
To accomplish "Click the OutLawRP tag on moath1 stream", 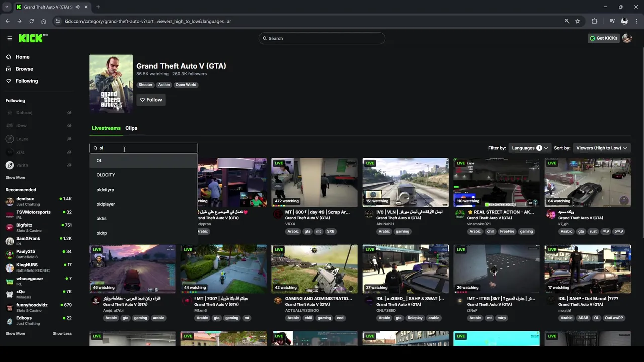I will [614, 318].
